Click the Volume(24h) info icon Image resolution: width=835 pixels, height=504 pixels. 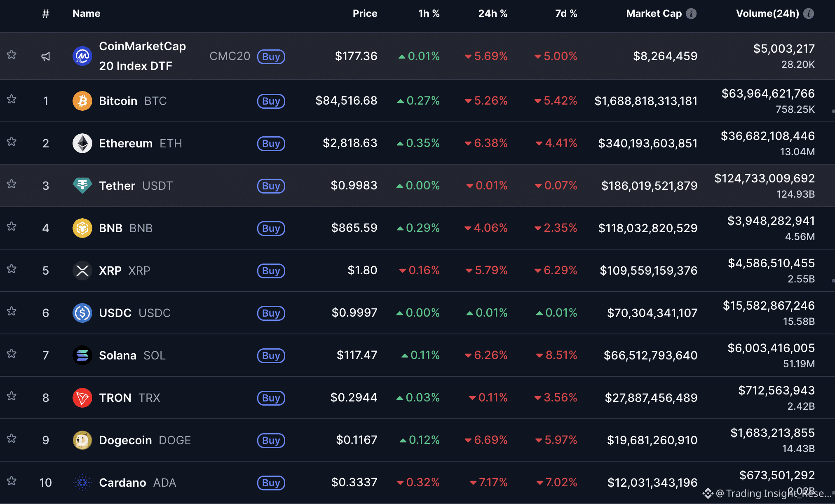click(809, 14)
